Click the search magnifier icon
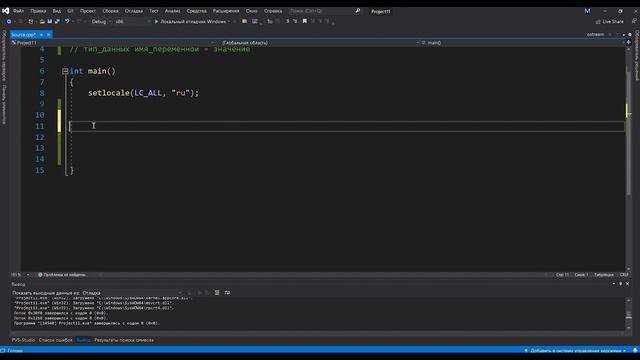 pyautogui.click(x=358, y=11)
